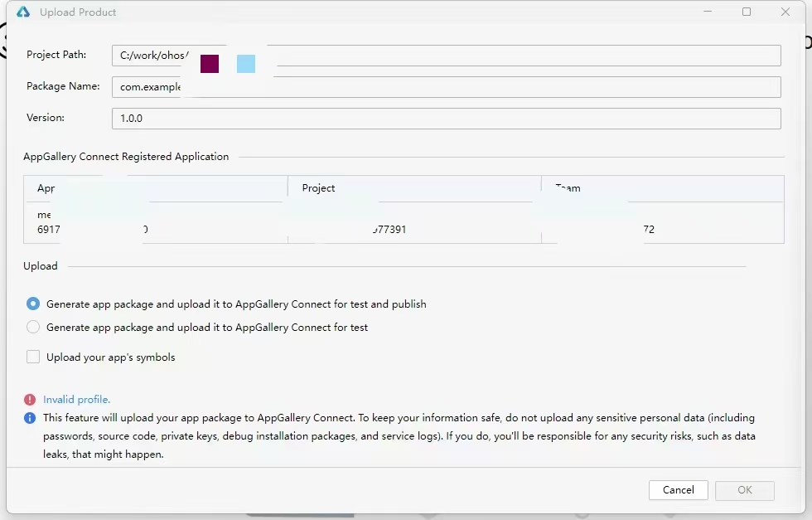Click the 'Package Name:' label

pyautogui.click(x=63, y=86)
